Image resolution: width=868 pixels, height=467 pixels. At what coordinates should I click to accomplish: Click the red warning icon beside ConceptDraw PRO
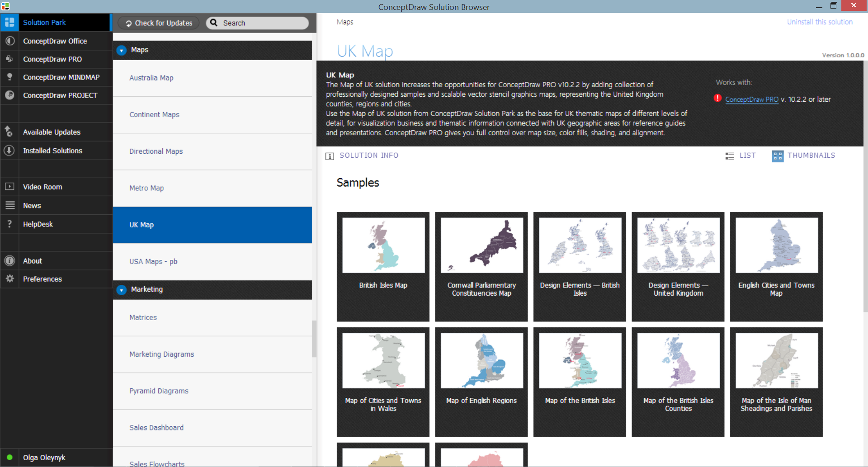coord(717,98)
